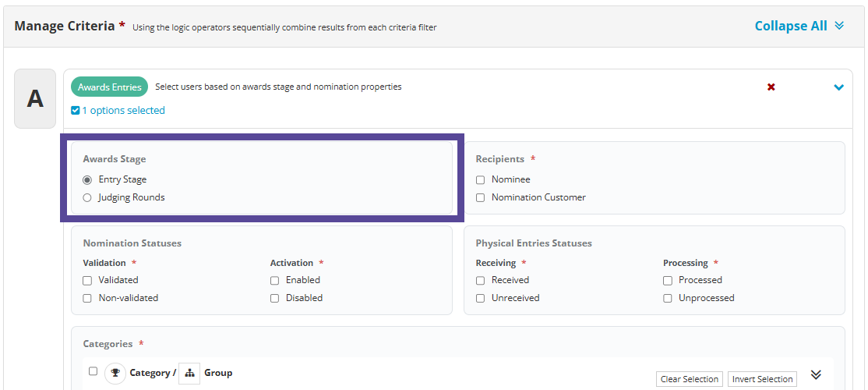Click the Collapse All link
Image resolution: width=868 pixels, height=390 pixels.
click(x=791, y=26)
